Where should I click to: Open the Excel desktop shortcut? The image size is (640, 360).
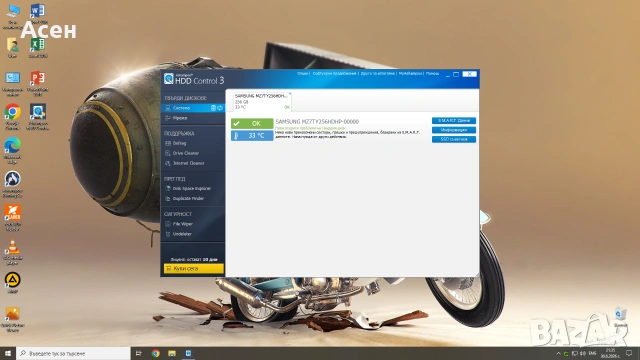tap(38, 47)
